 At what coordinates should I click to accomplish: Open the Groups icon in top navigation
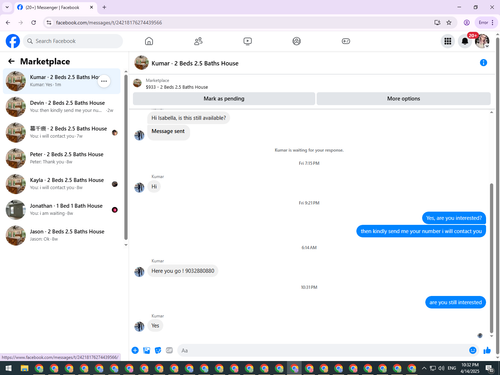(x=297, y=41)
